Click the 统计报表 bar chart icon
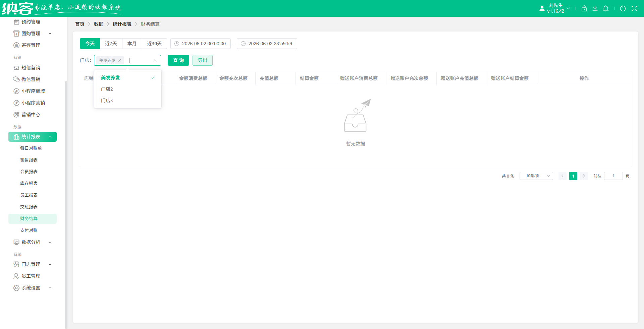This screenshot has height=329, width=644. click(16, 137)
